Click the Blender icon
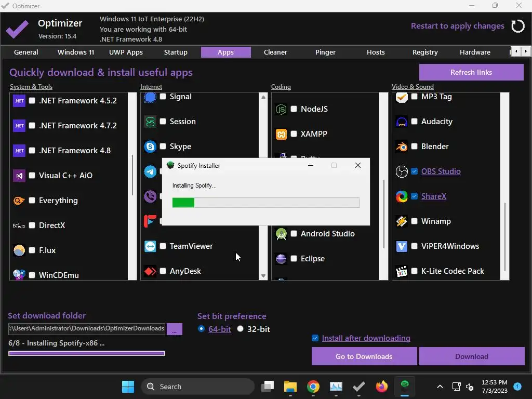Image resolution: width=532 pixels, height=399 pixels. 402,147
